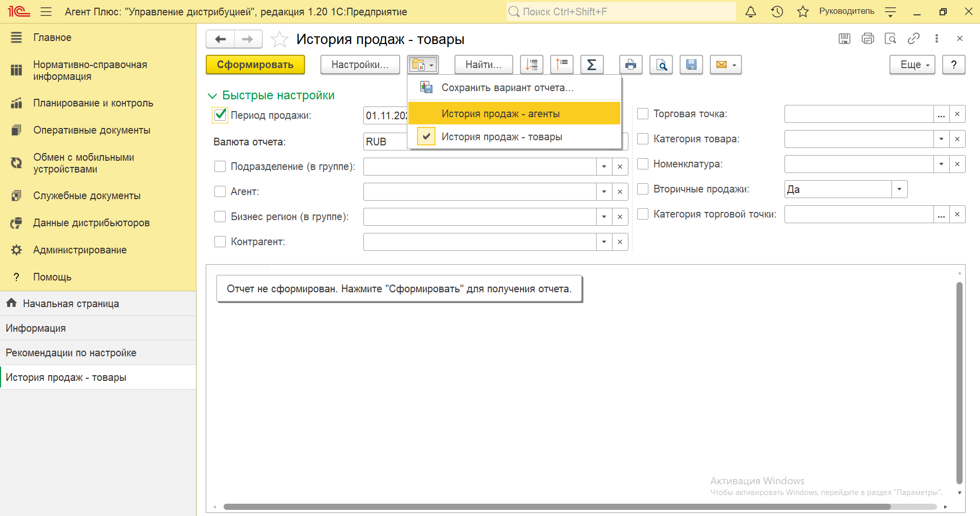The width and height of the screenshot is (980, 516).
Task: Open history clock icon in title bar
Action: point(777,12)
